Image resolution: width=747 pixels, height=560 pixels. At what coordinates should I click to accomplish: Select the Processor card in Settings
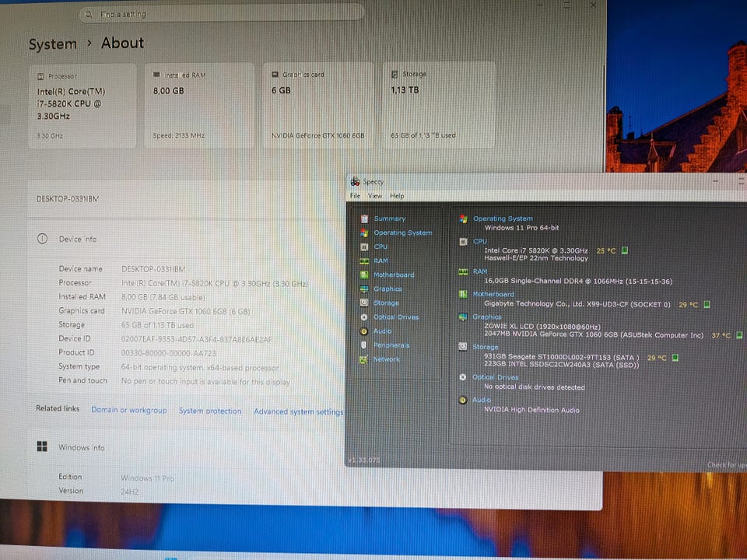(x=82, y=107)
